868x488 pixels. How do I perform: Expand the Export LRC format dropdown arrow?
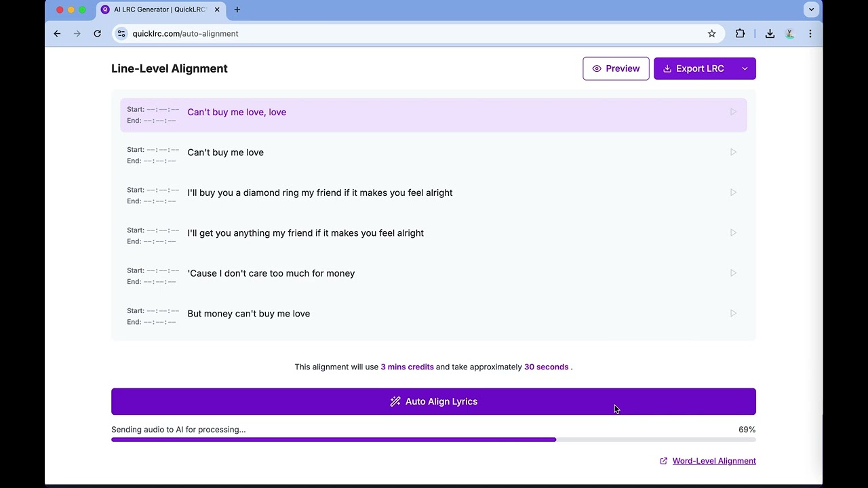click(745, 68)
